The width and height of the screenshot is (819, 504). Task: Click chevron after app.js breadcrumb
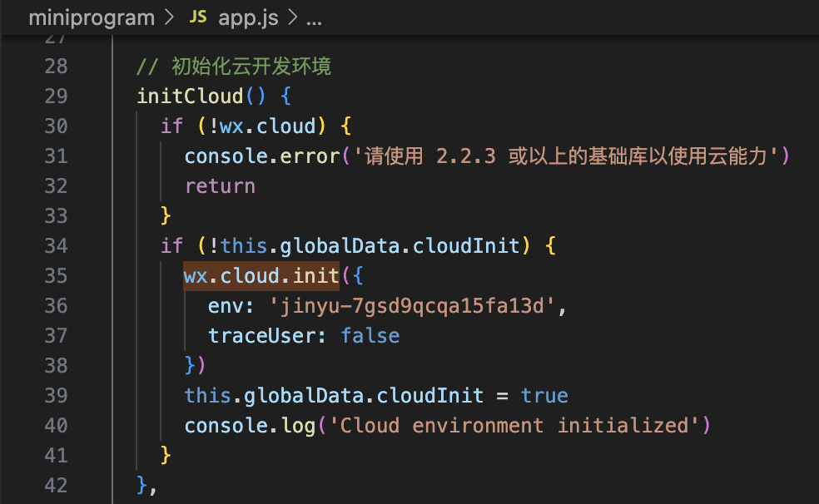[292, 17]
